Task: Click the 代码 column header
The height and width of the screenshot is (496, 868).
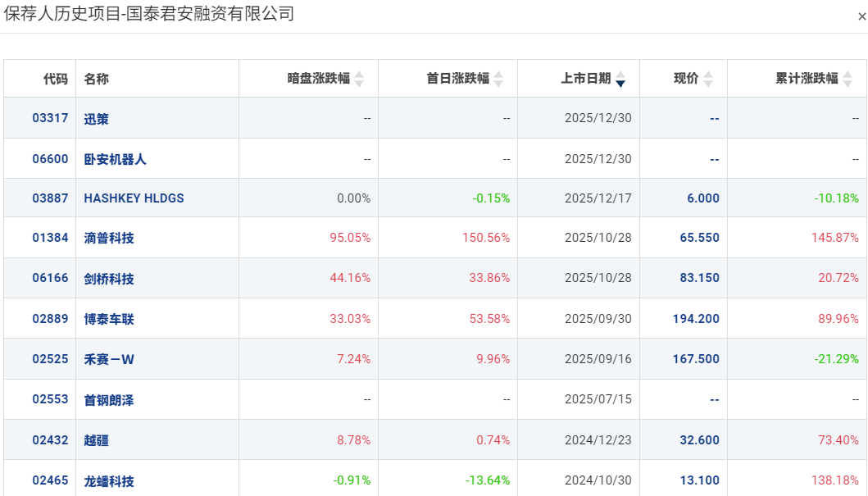Action: click(x=56, y=79)
